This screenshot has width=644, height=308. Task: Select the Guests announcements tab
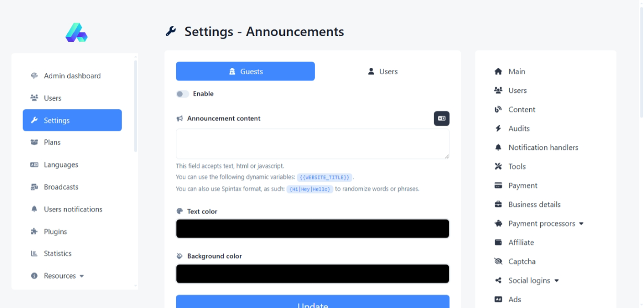(x=245, y=72)
